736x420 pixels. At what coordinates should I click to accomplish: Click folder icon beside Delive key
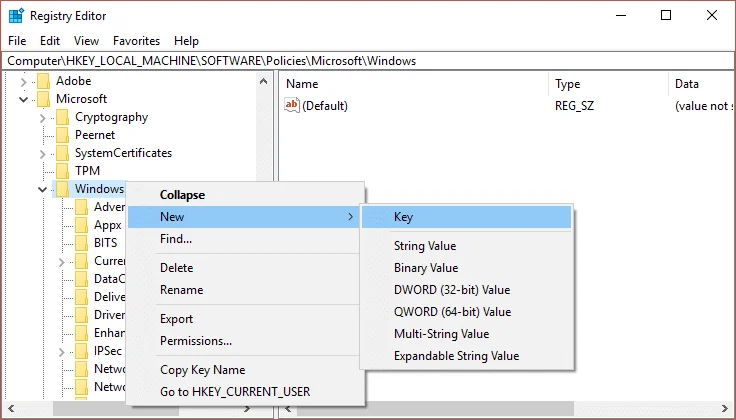point(81,297)
